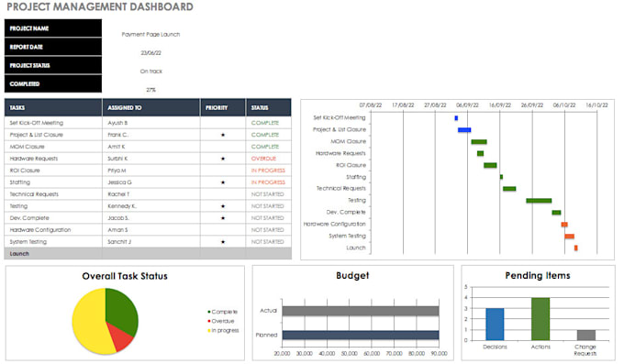
Task: Click the priority star in System Testing row
Action: point(223,242)
